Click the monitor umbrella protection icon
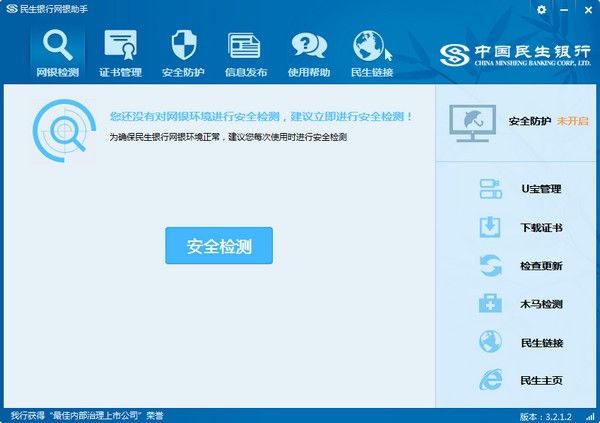Image resolution: width=600 pixels, height=423 pixels. (x=471, y=121)
